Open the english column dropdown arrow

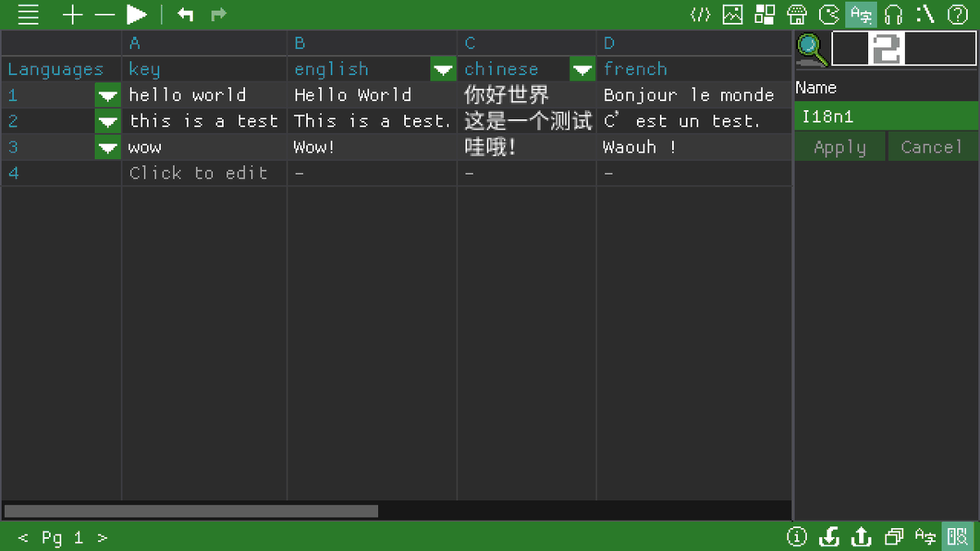[x=443, y=69]
